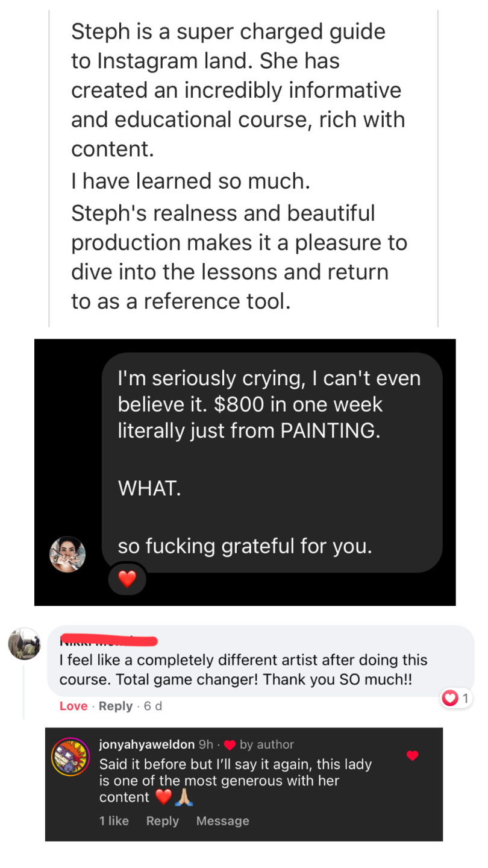The image size is (488, 868).
Task: Select the '$800 in one week' message bubble
Action: click(272, 462)
